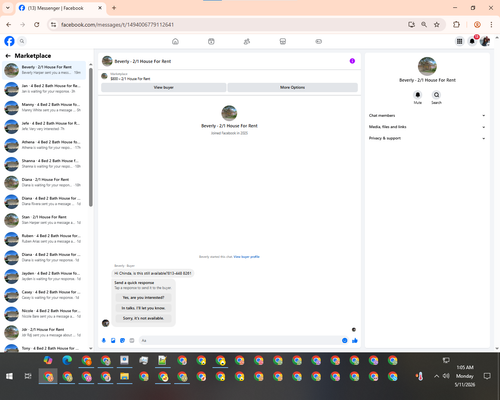Screen dimensions: 500x400
Task: Open the Manny - 4 Bed 2 Bath House conversation
Action: click(44, 107)
